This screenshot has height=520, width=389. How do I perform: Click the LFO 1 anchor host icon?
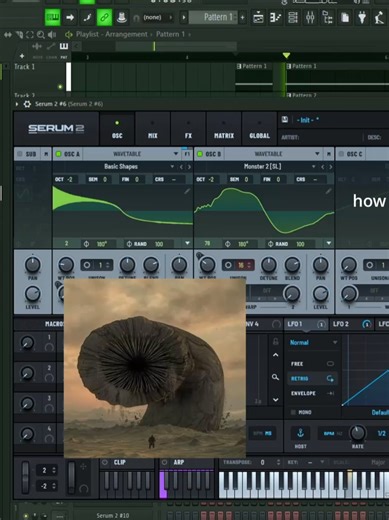(300, 433)
